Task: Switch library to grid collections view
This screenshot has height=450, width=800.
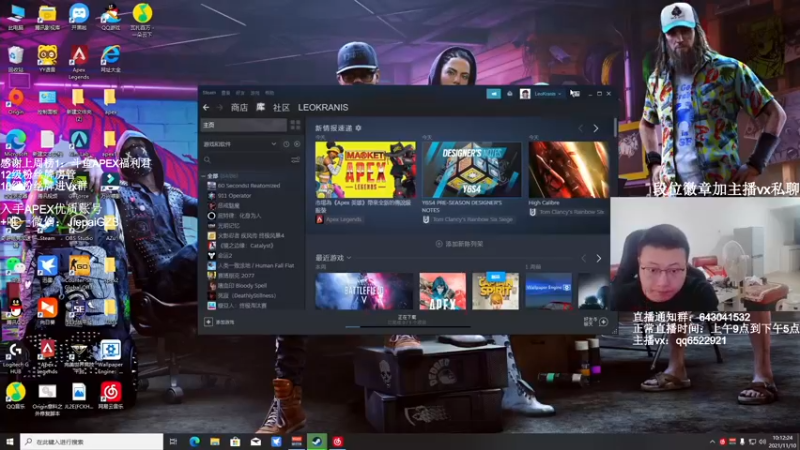Action: point(295,125)
